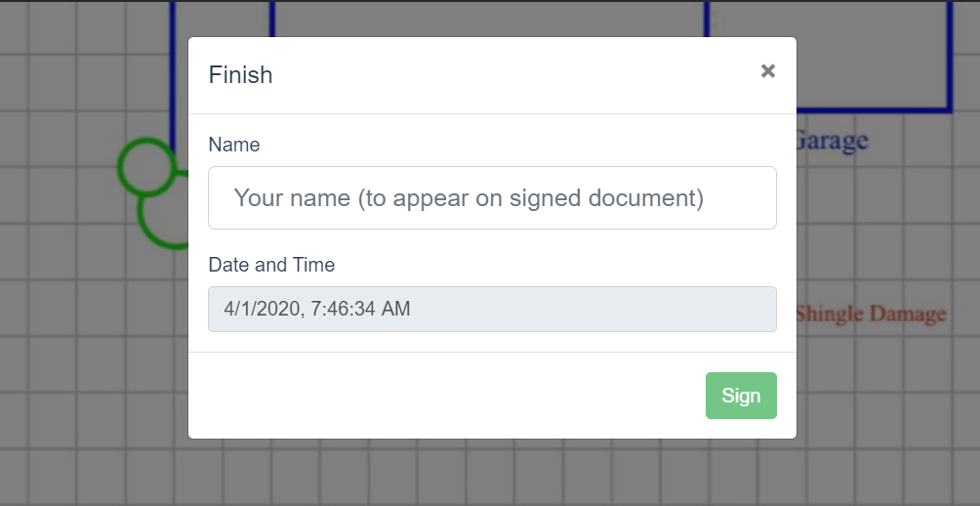Click the blue vertical wall line left of dialog
This screenshot has height=506, width=980.
[x=173, y=75]
